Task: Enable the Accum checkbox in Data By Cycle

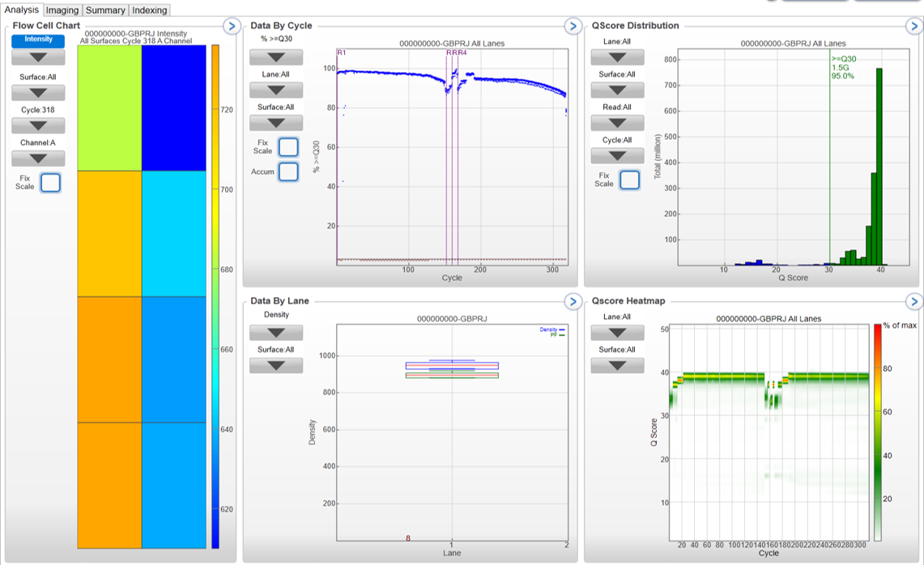Action: pyautogui.click(x=287, y=172)
